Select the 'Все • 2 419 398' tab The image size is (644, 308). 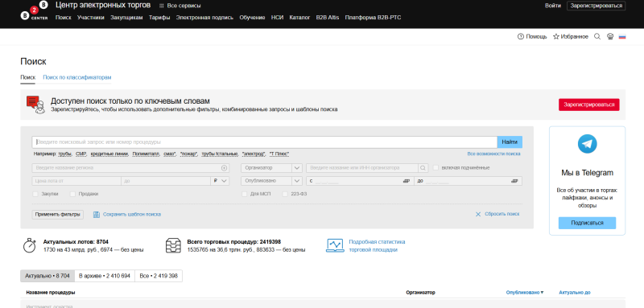tap(159, 276)
